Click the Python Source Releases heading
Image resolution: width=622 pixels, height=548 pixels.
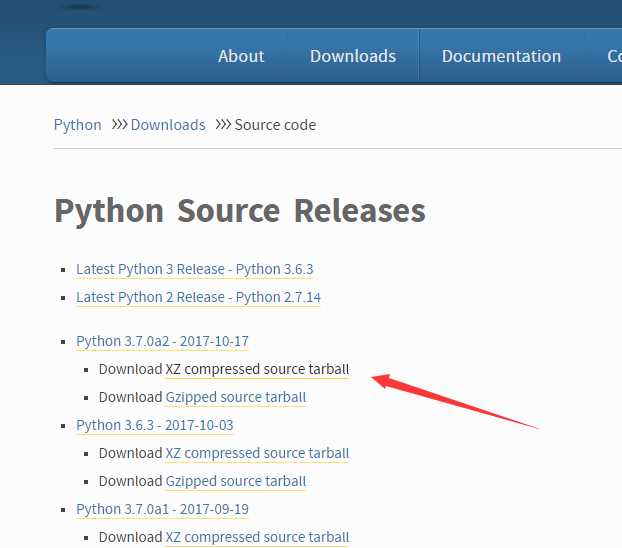click(x=240, y=211)
